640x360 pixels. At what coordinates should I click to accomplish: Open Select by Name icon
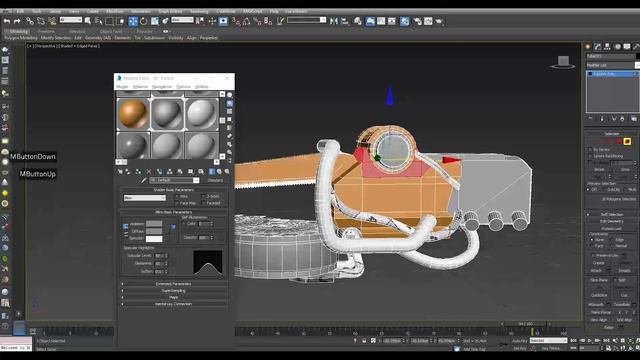(98, 21)
